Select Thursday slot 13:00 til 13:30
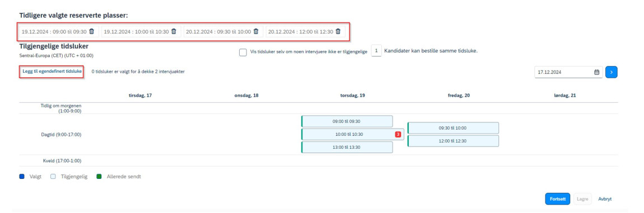This screenshot has height=213, width=644. point(347,148)
